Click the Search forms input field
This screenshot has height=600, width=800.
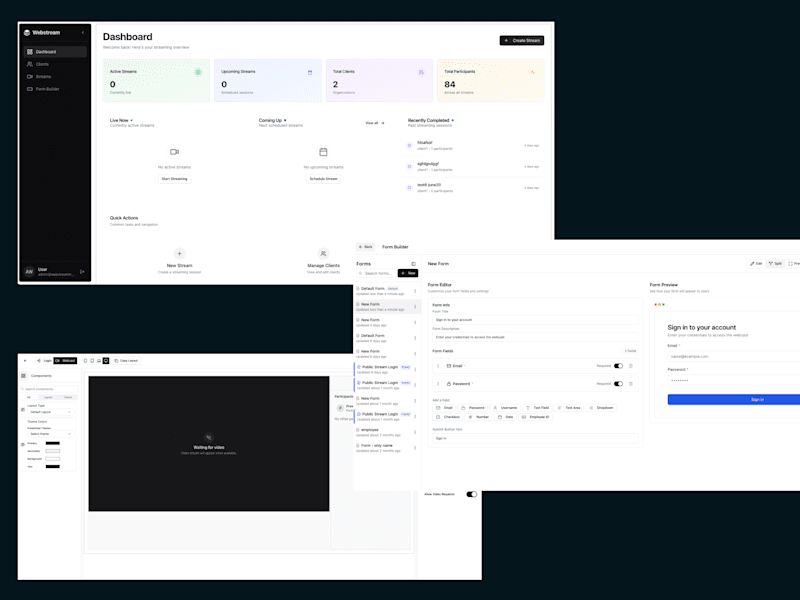tap(376, 273)
